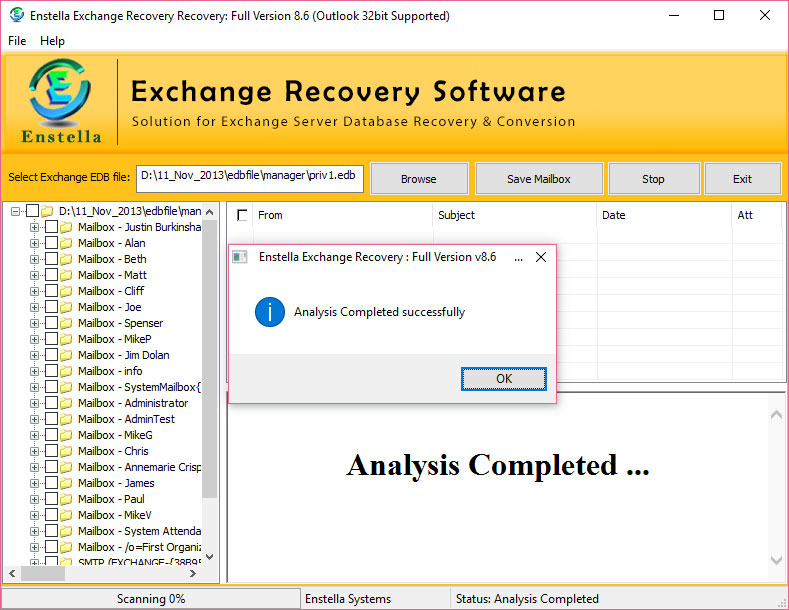Screen dimensions: 789x610
Task: Expand the Mailbox - Jim Dolan node
Action: 34,355
